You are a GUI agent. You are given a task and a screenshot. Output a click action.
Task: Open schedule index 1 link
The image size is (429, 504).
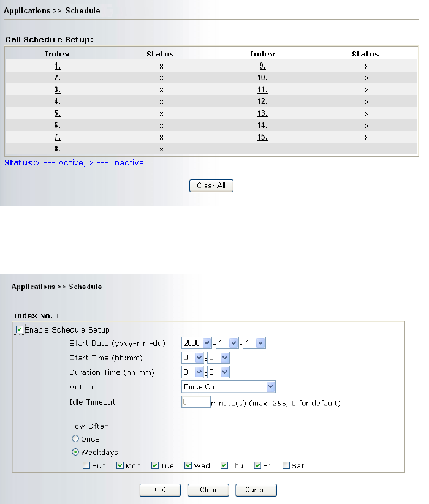tap(57, 66)
